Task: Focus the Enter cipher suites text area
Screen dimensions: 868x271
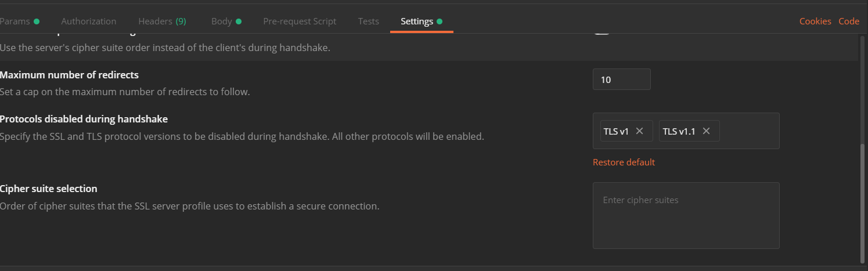Action: [686, 215]
